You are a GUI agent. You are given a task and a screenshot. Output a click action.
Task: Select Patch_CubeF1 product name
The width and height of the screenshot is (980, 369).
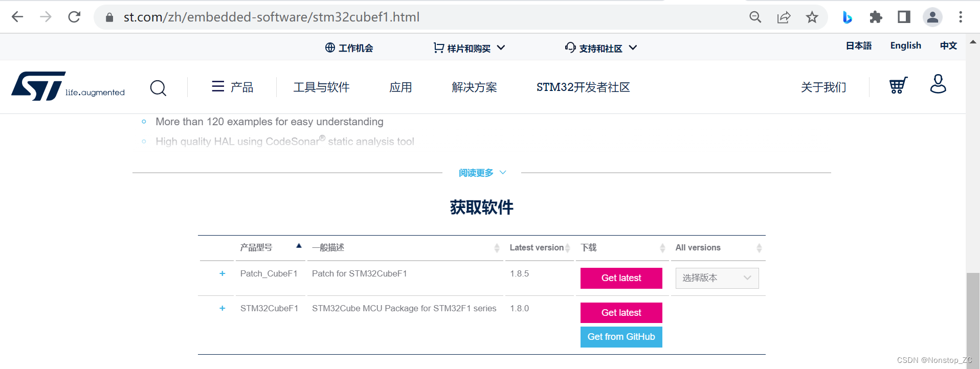coord(269,273)
